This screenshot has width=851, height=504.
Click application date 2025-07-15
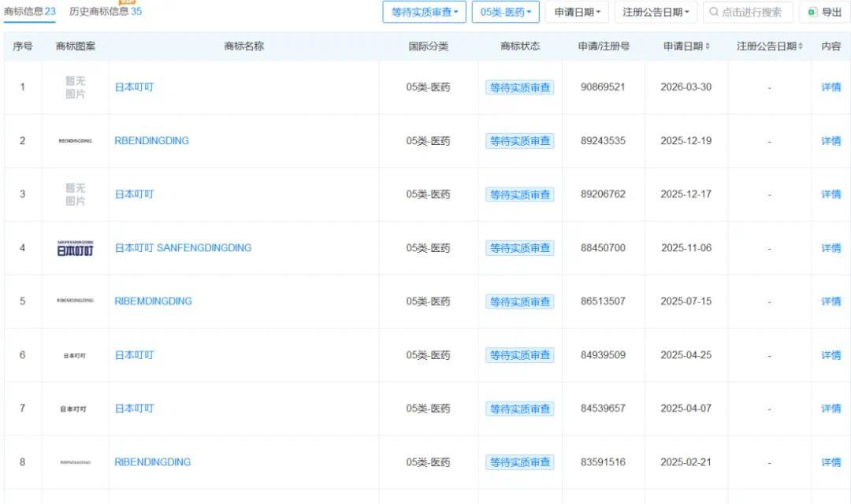pyautogui.click(x=686, y=301)
